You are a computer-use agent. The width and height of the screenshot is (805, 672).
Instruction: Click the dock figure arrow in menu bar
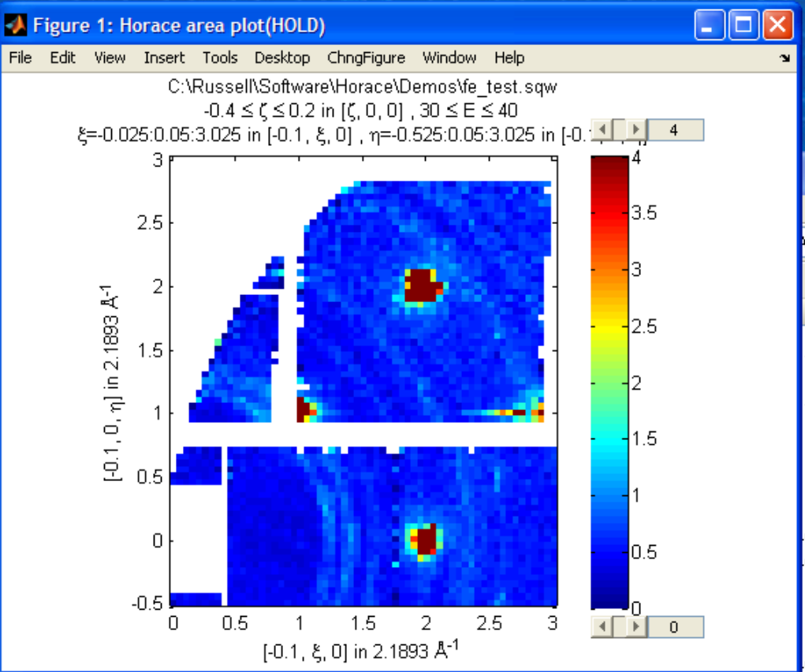pos(785,58)
